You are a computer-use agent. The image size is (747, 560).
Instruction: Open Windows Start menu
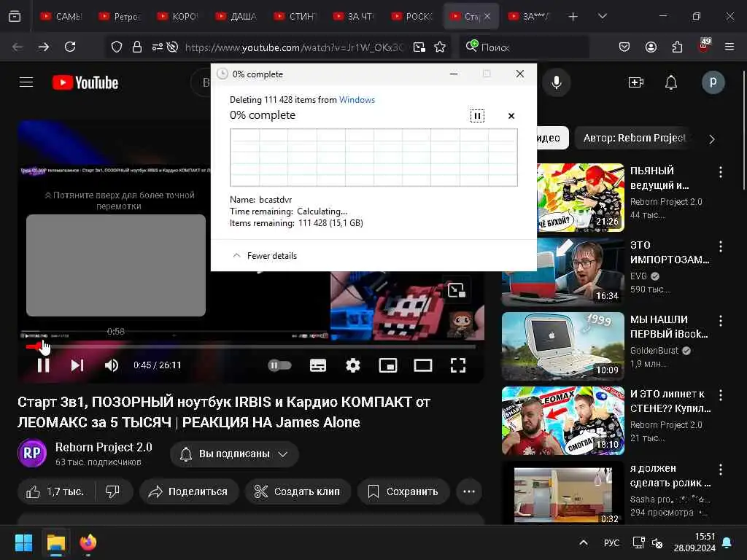tap(23, 542)
